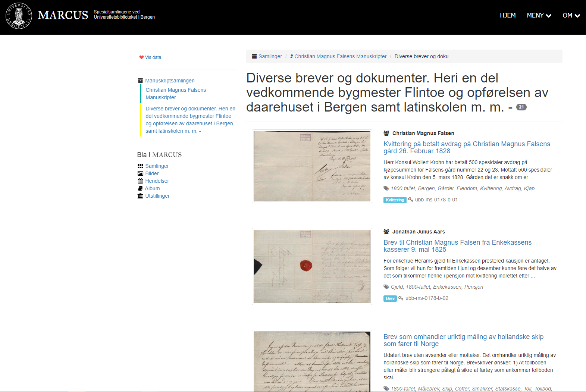The image size is (586, 392).
Task: Open thumbnail of the 1828 Kvittering document
Action: point(312,166)
